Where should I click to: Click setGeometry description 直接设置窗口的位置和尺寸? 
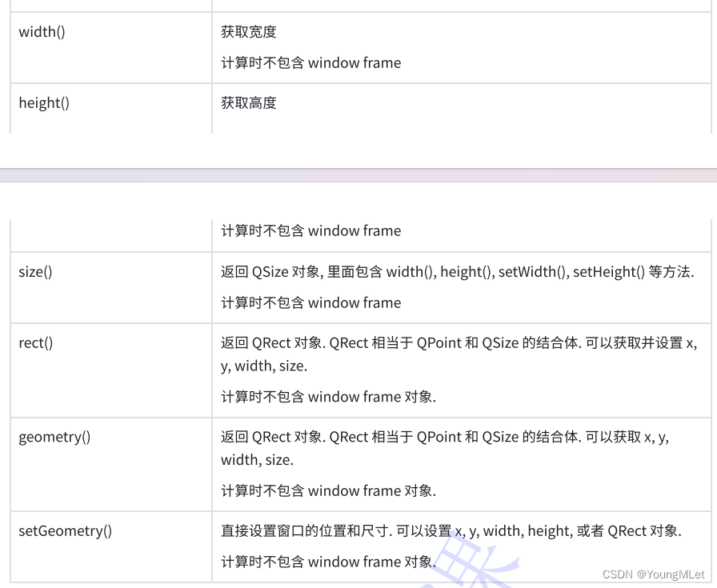click(451, 531)
